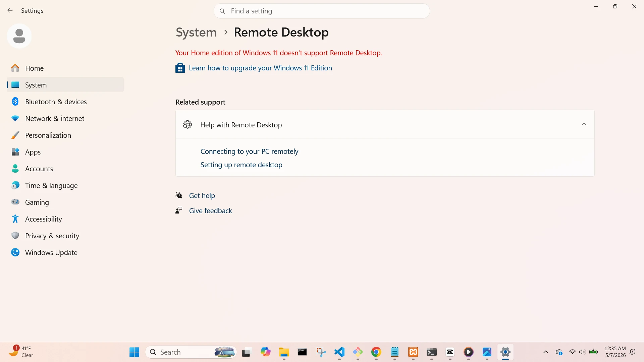
Task: Open Connecting to your PC remotely link
Action: click(249, 152)
